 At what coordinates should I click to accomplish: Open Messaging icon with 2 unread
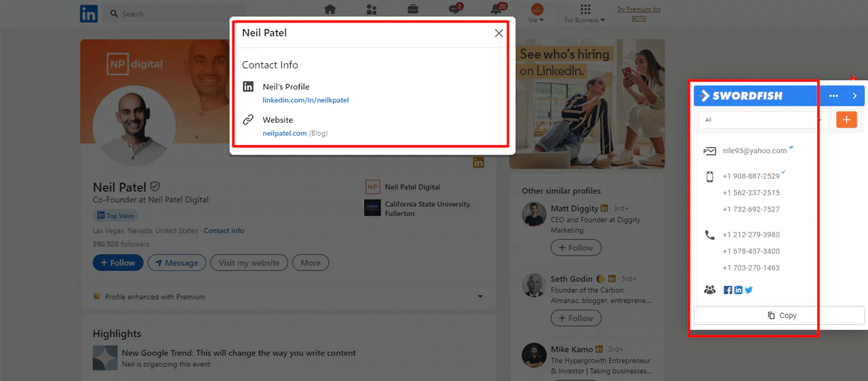(x=455, y=9)
